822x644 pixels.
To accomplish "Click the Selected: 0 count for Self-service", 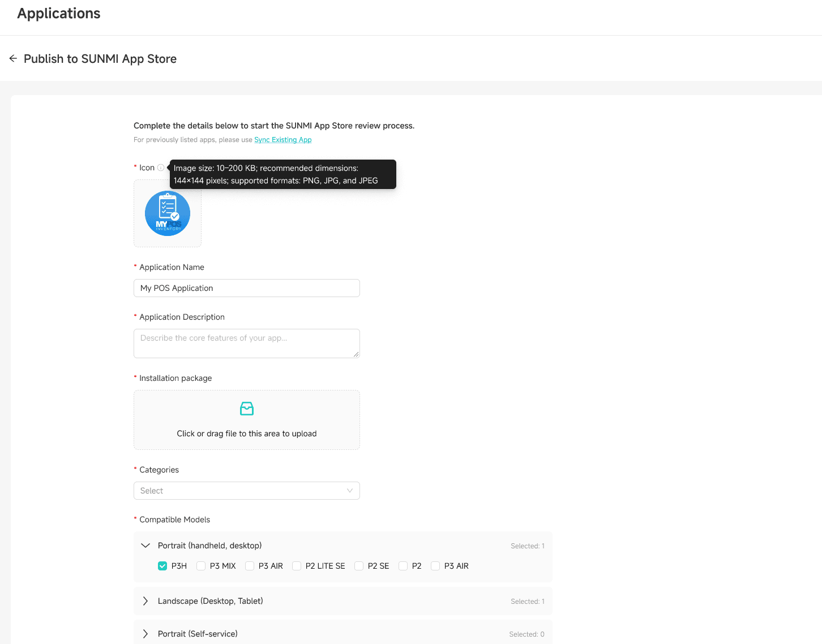I will pos(527,634).
